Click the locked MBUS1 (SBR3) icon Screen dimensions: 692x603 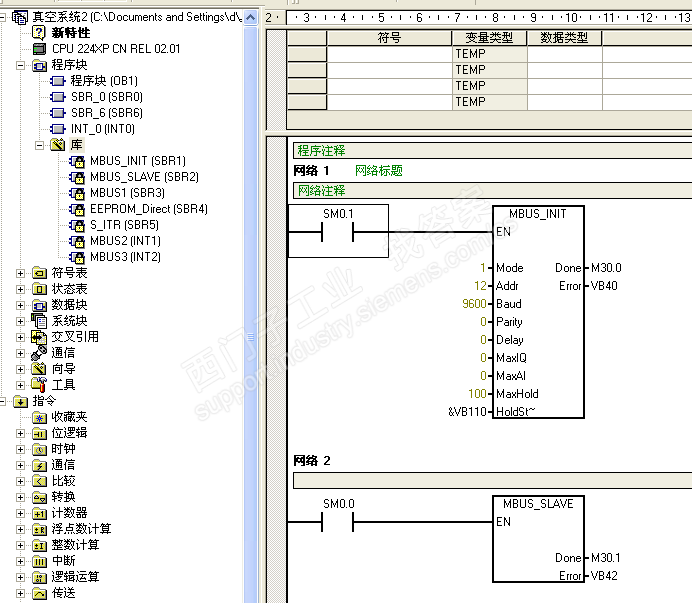(77, 193)
